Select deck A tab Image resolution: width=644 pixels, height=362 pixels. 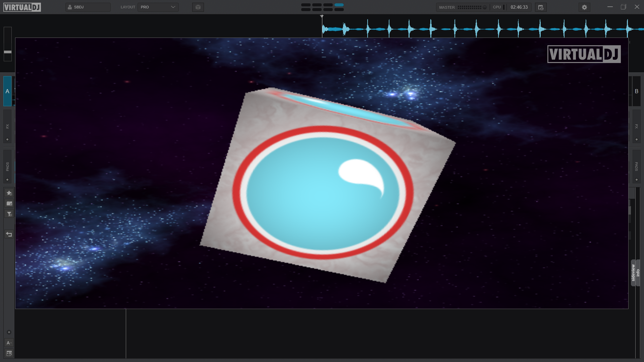(7, 91)
